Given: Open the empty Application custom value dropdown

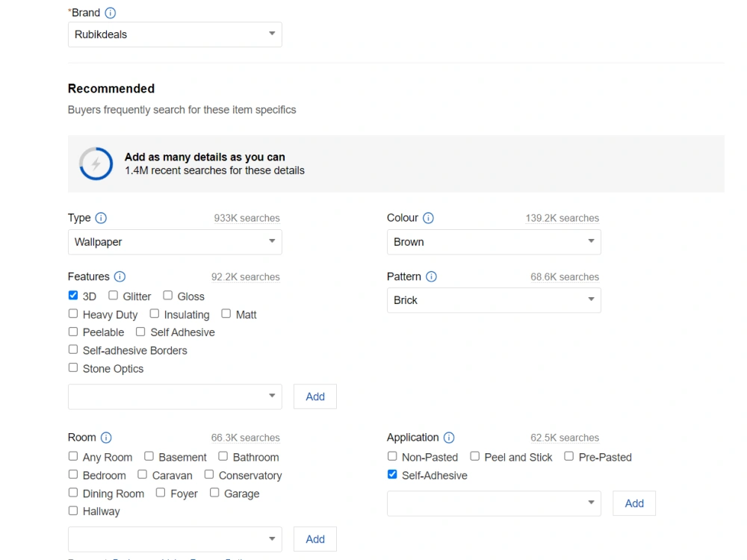Looking at the screenshot, I should 494,503.
